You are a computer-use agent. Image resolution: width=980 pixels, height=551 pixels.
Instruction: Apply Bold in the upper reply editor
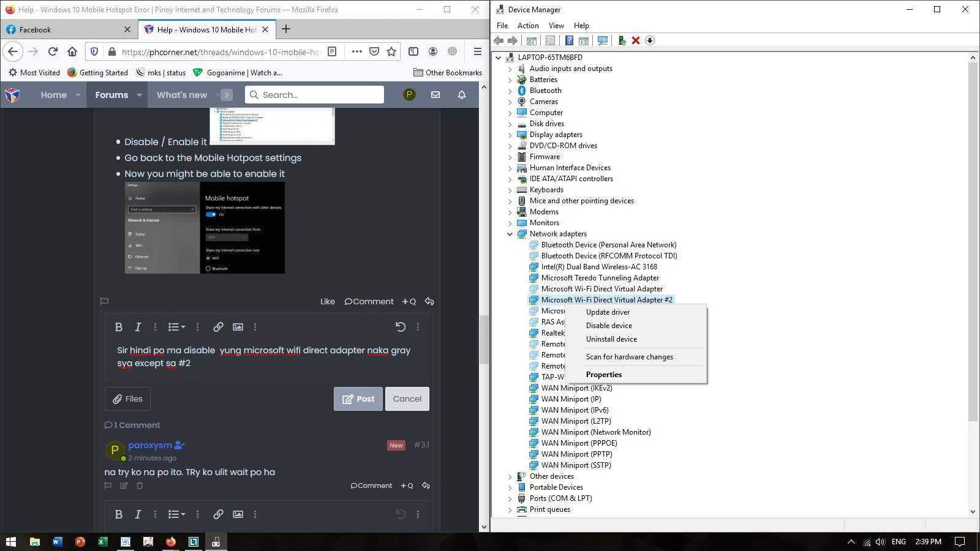(x=119, y=327)
